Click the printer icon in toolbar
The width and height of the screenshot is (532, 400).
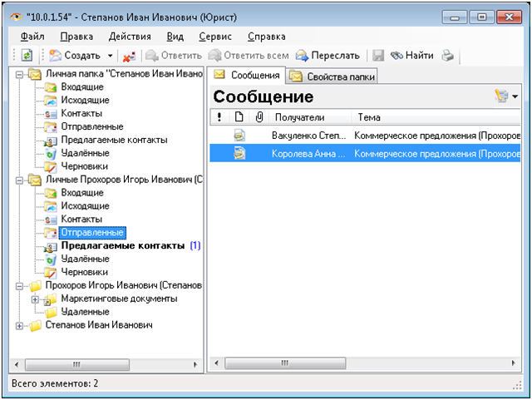447,56
